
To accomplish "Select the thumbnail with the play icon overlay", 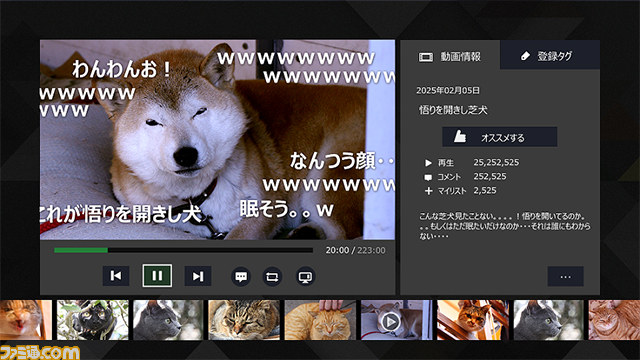I will click(396, 320).
